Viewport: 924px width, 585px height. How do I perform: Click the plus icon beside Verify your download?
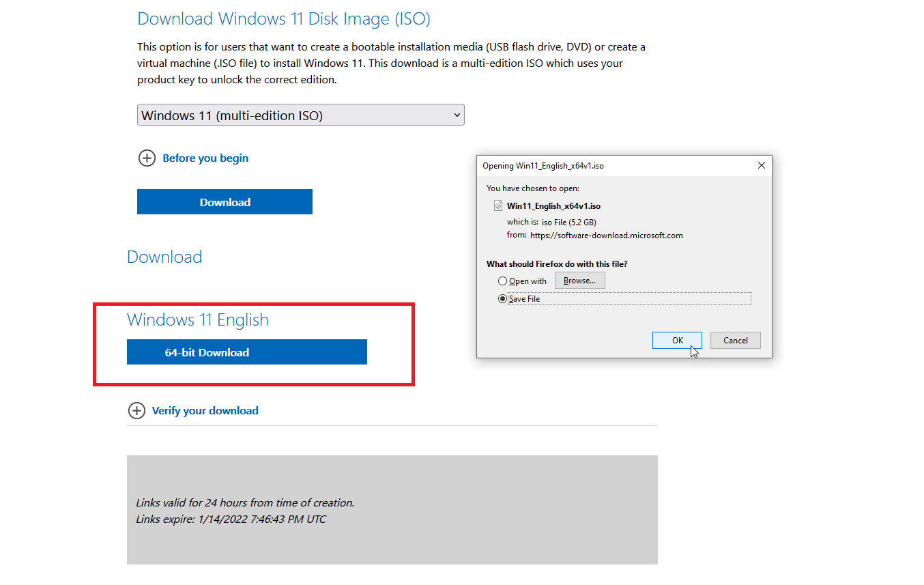[x=136, y=410]
